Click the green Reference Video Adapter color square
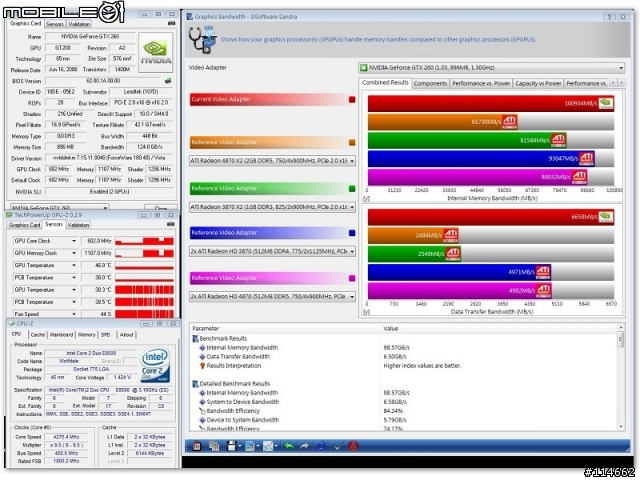This screenshot has width=640, height=480. (x=352, y=189)
